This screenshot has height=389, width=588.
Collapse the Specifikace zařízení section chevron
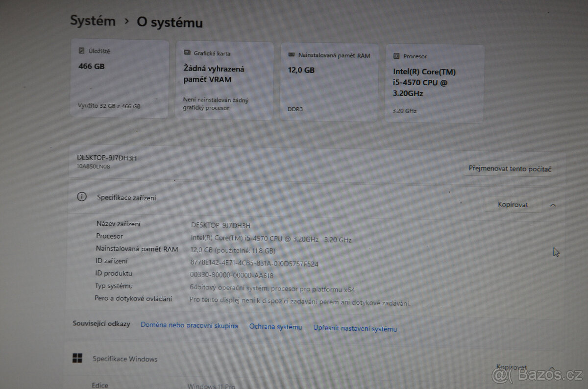[x=552, y=205]
